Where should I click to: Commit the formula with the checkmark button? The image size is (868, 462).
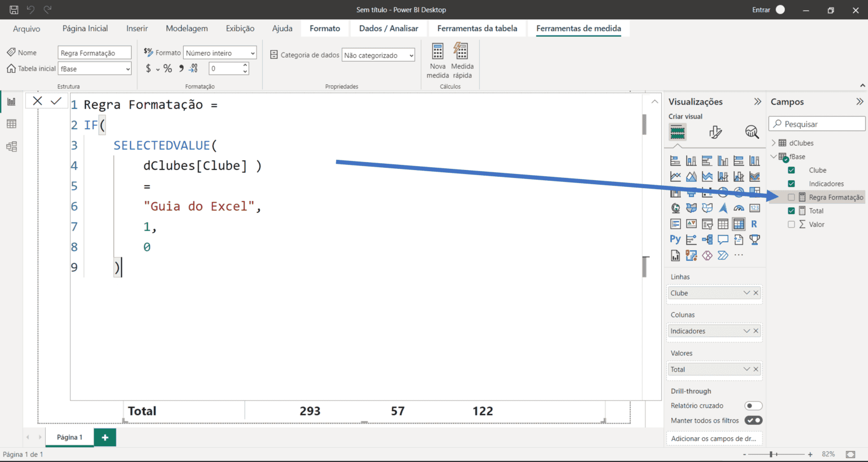point(55,101)
